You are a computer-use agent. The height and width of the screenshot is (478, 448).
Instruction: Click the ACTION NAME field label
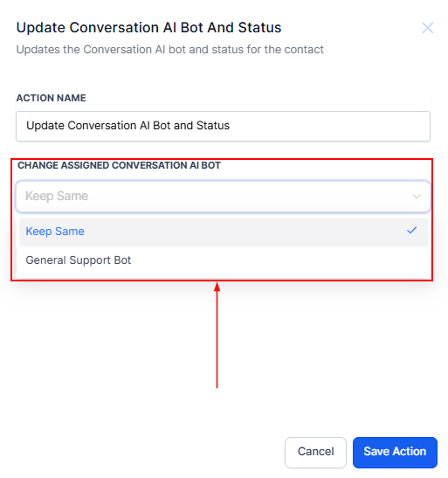click(x=52, y=98)
